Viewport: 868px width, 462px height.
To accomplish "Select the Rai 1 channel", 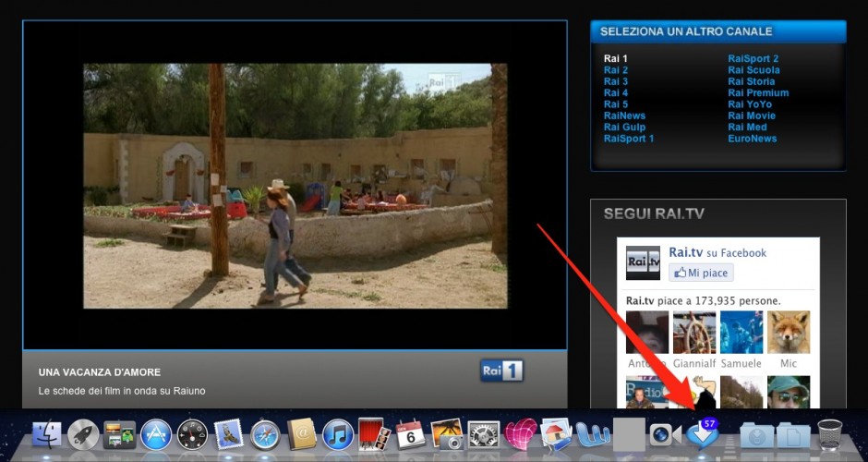I will pyautogui.click(x=616, y=59).
